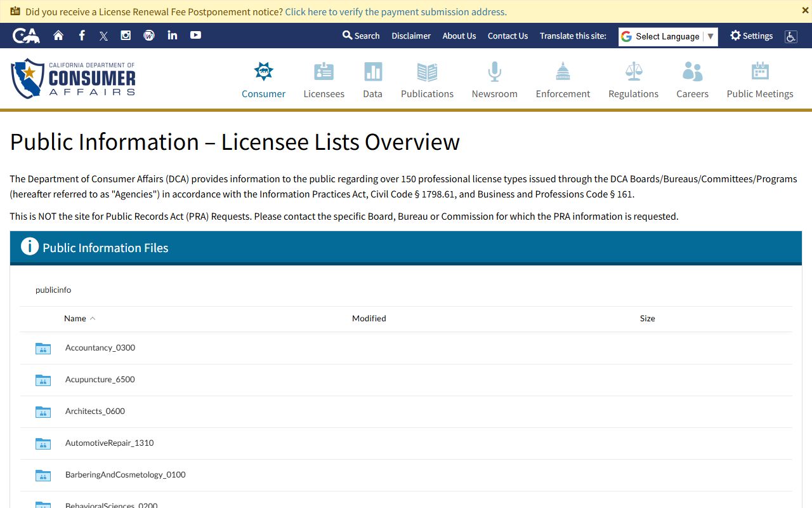This screenshot has width=812, height=508.
Task: Click the accessibility wheelchair icon
Action: point(790,36)
